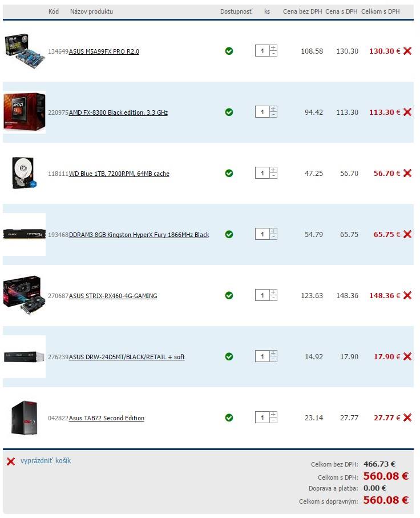
Task: Decrease quantity of AMD FX-8300 Black edition
Action: [273, 115]
